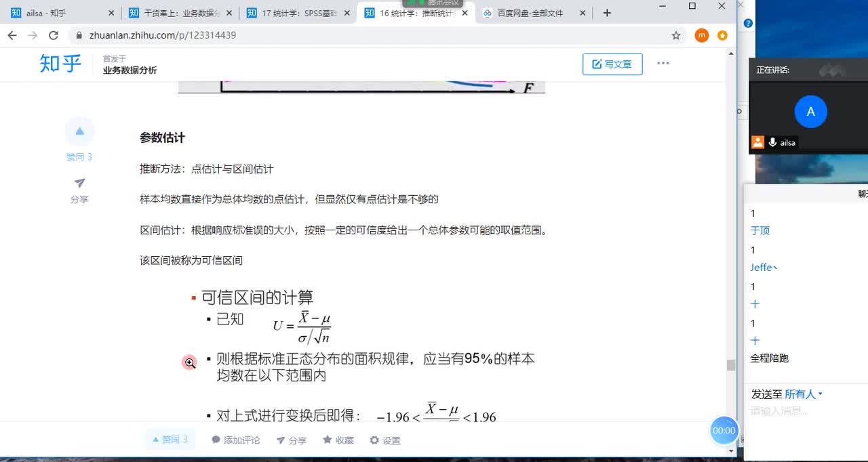Click the orange host person icon
868x462 pixels.
pos(757,142)
